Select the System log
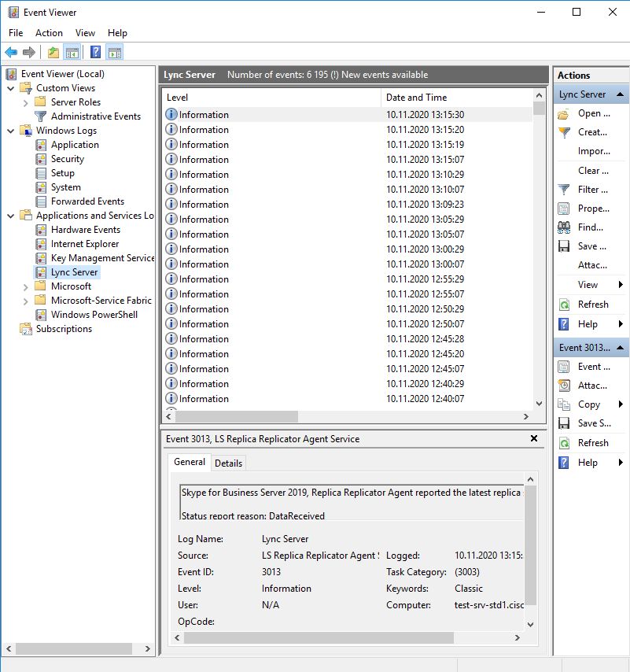630x672 pixels. coord(66,187)
